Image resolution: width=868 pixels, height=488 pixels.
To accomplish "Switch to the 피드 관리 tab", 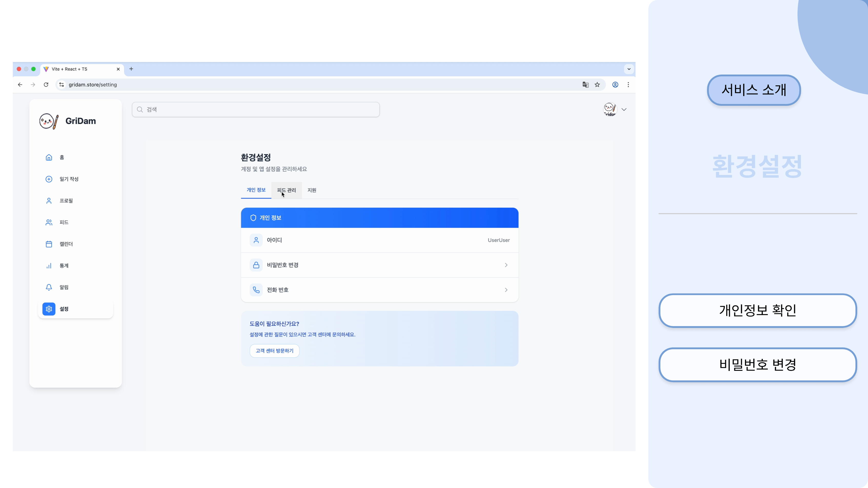I will [287, 190].
